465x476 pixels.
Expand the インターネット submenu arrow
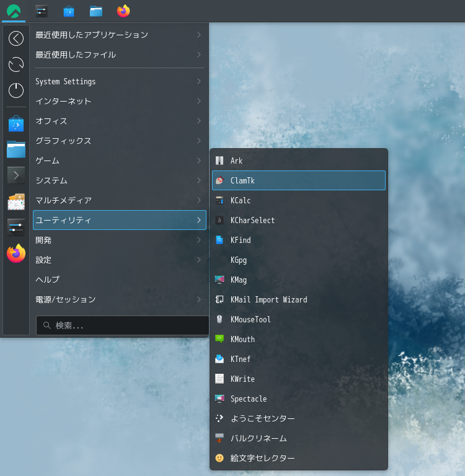click(x=199, y=101)
